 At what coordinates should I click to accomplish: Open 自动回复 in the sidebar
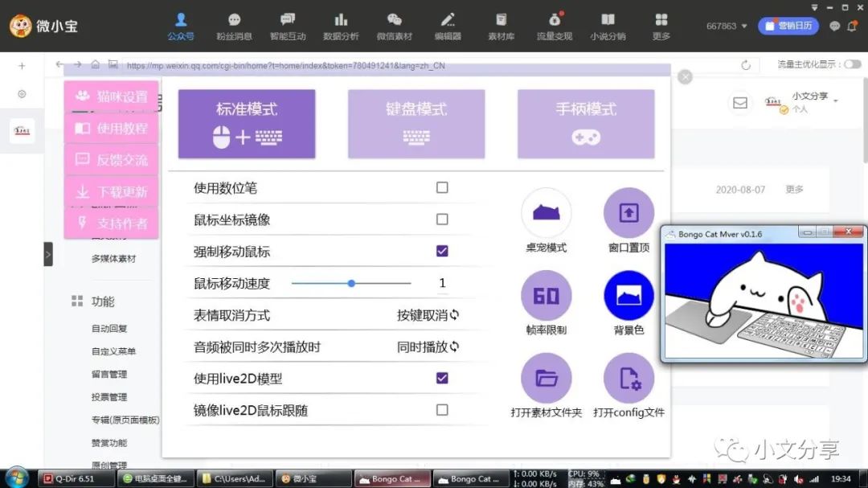click(109, 329)
